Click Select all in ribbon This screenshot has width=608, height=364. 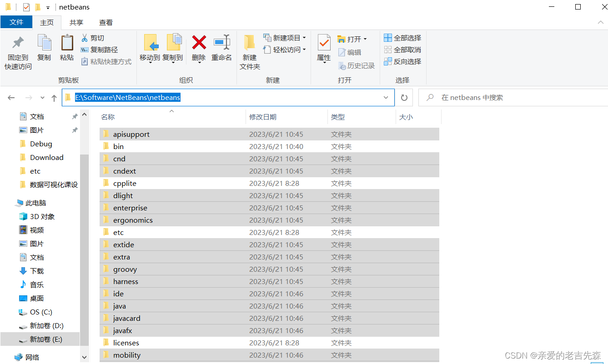(402, 38)
